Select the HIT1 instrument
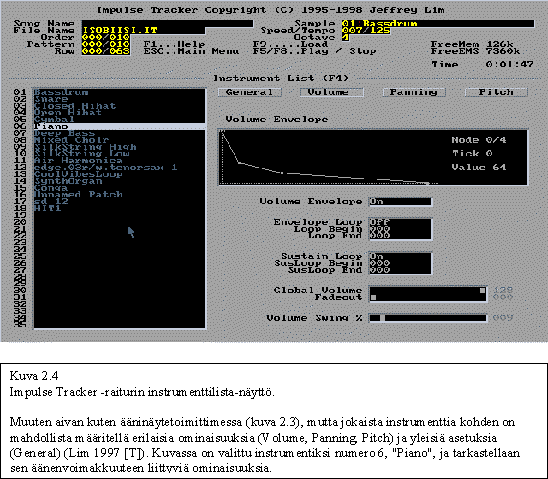548x479 pixels. pyautogui.click(x=119, y=208)
